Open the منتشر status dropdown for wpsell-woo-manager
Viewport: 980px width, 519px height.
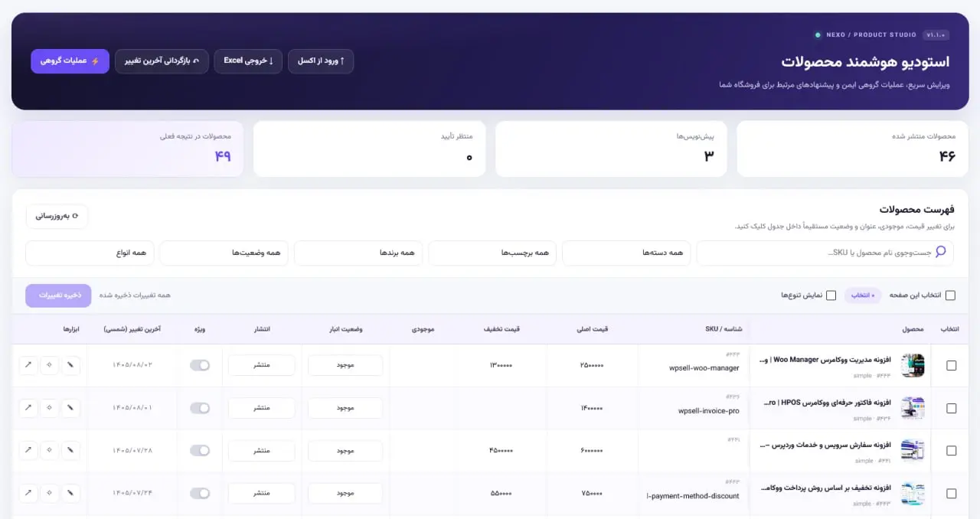[x=262, y=365]
